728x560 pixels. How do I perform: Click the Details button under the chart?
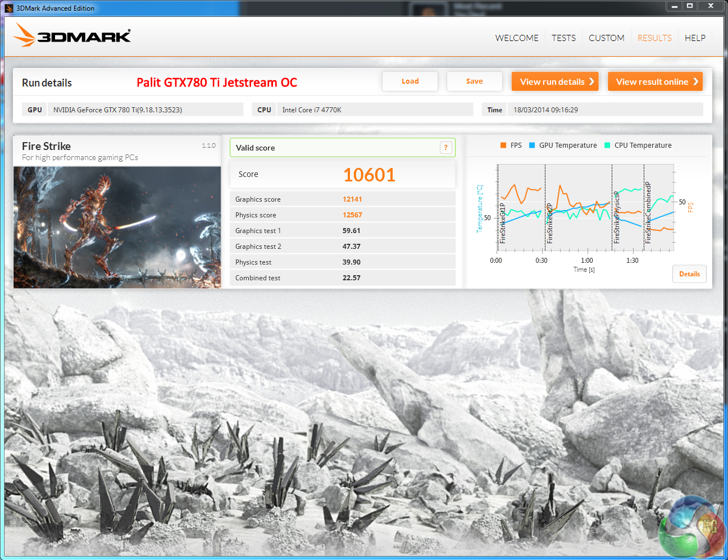[689, 274]
